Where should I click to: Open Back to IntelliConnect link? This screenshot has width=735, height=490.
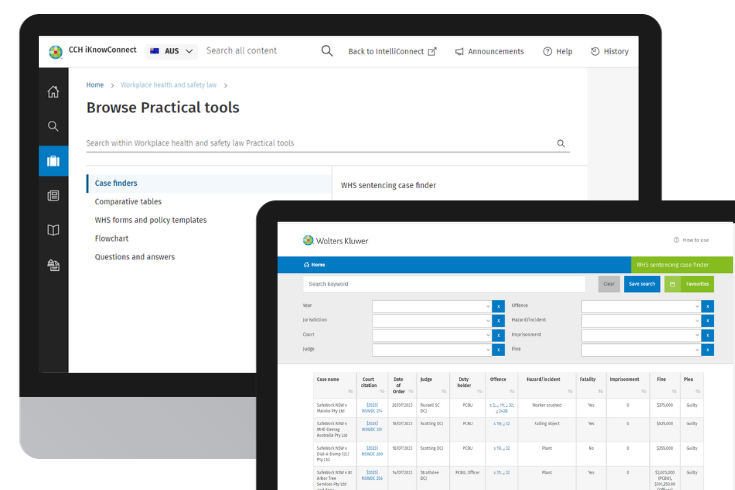click(392, 51)
